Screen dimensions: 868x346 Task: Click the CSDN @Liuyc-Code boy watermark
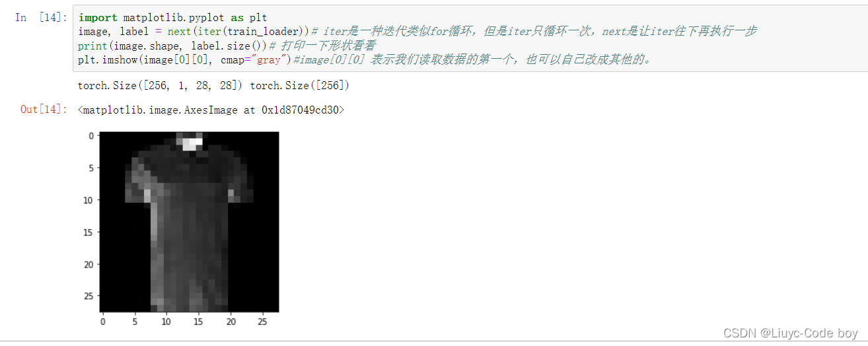(790, 333)
